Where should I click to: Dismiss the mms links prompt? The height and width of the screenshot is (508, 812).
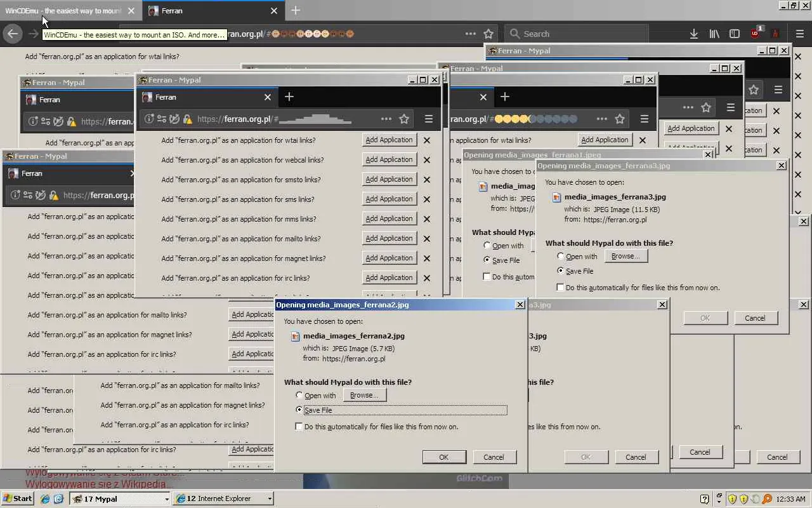(427, 219)
